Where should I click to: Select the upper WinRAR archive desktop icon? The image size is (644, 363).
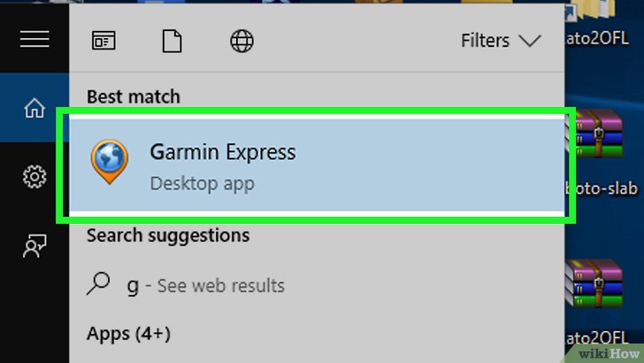click(x=594, y=133)
